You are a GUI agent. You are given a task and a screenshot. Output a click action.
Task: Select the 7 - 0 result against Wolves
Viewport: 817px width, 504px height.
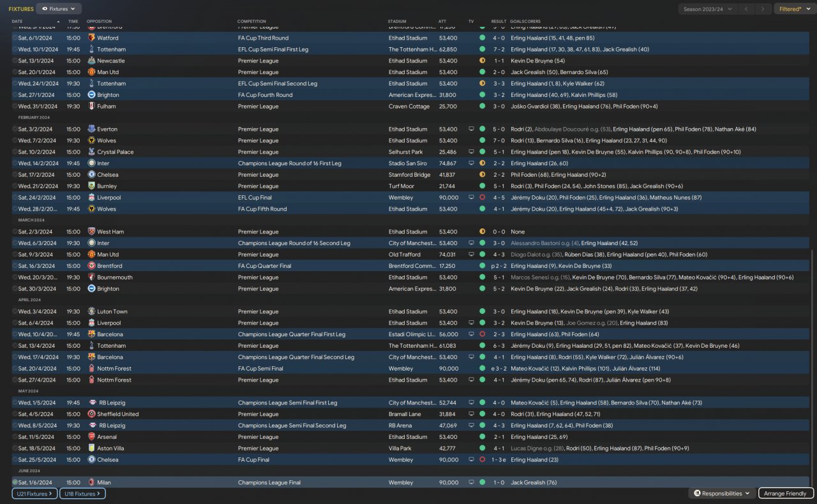click(x=498, y=140)
